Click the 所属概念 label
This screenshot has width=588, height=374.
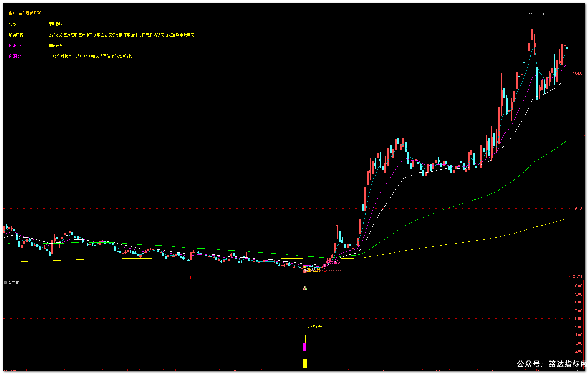[16, 56]
